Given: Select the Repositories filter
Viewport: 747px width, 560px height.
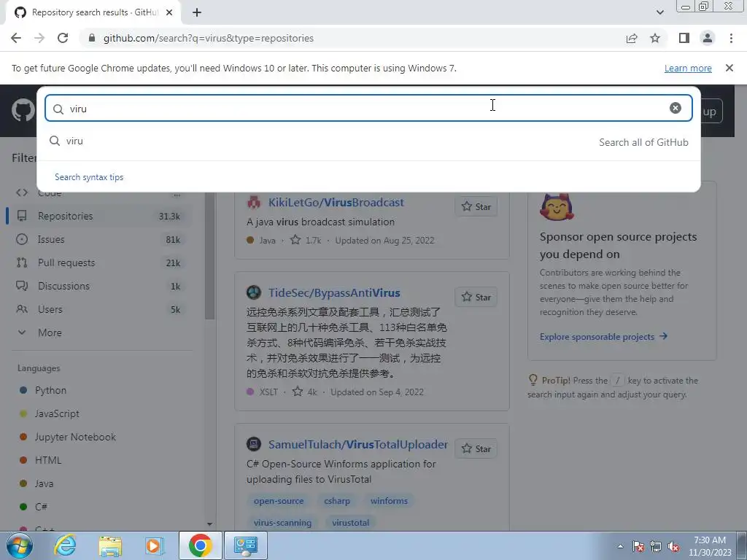Looking at the screenshot, I should (x=99, y=216).
